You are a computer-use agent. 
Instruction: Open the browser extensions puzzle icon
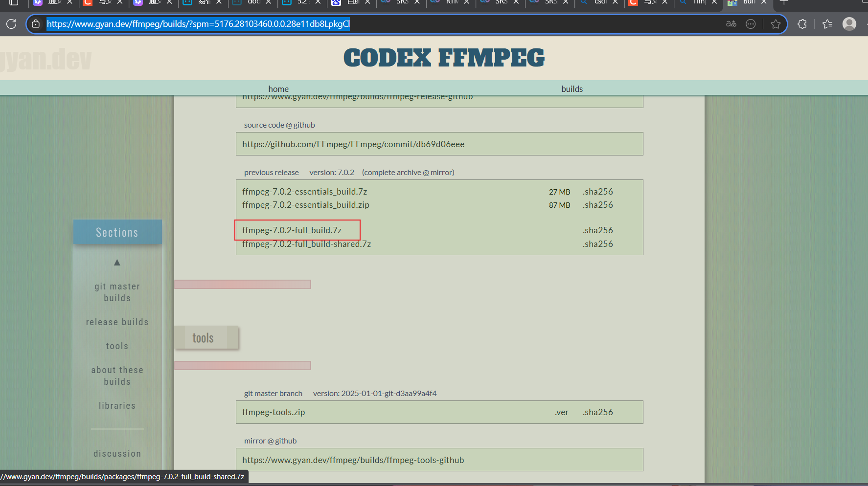point(802,24)
